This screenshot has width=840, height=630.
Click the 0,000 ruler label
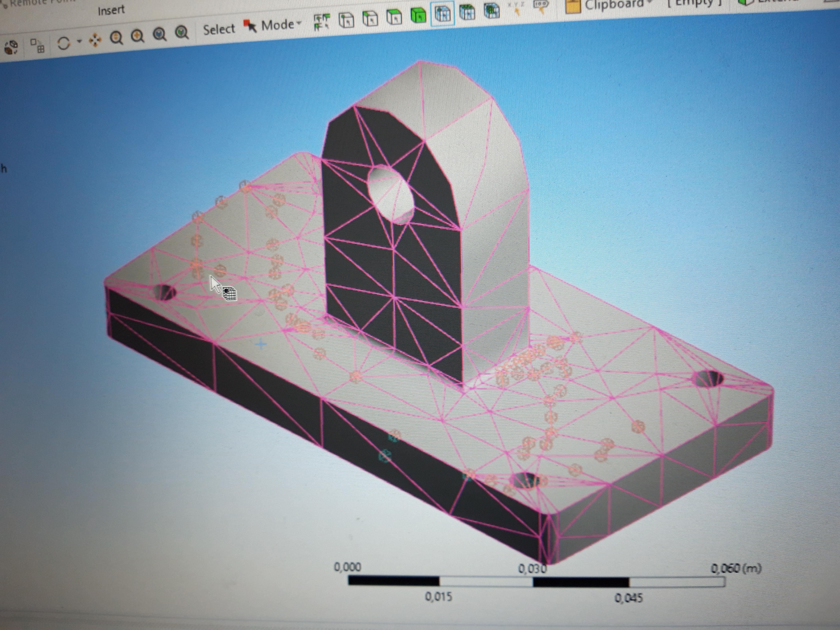click(x=347, y=567)
